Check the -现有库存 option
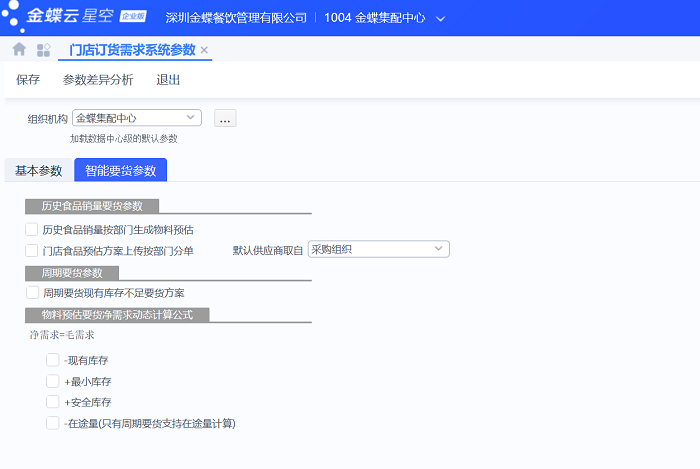The height and width of the screenshot is (469, 700). point(53,360)
